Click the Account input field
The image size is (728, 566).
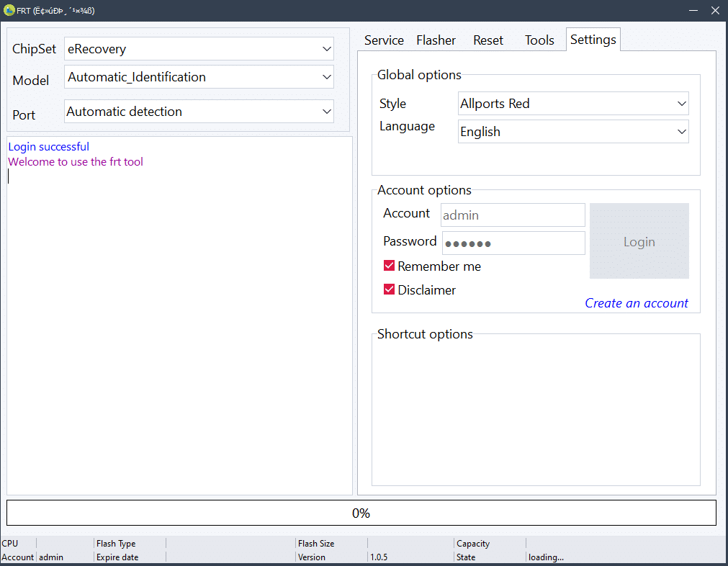click(513, 215)
